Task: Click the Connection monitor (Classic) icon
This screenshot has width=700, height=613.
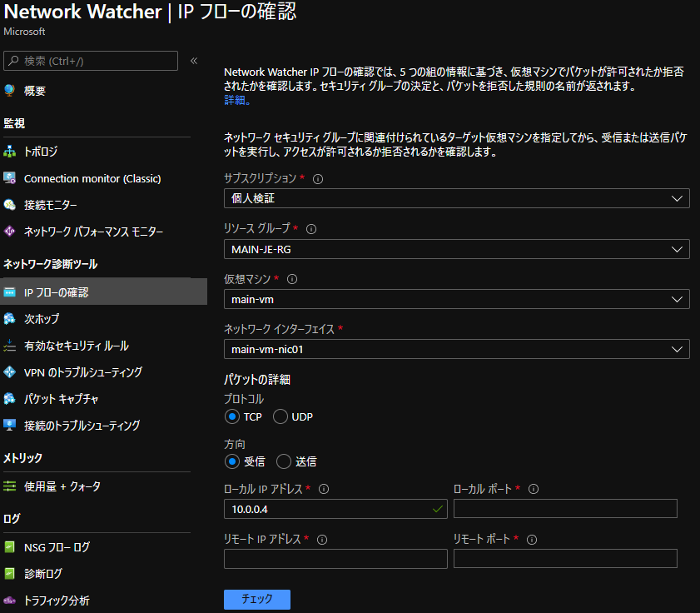Action: coord(9,178)
